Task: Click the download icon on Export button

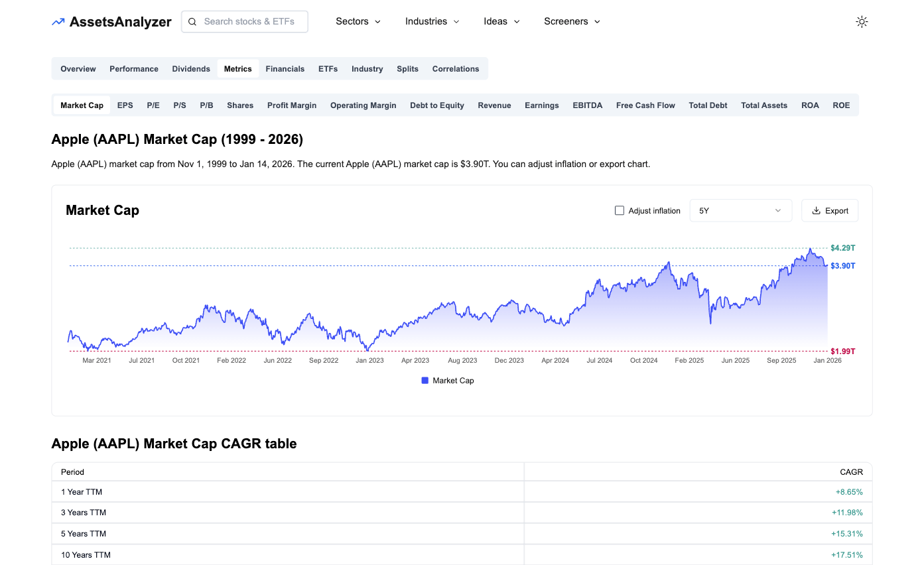Action: click(816, 211)
